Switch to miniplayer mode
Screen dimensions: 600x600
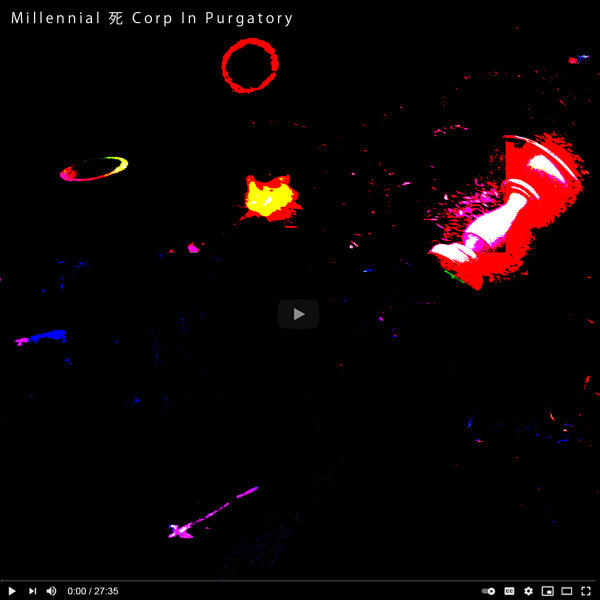coord(547,591)
